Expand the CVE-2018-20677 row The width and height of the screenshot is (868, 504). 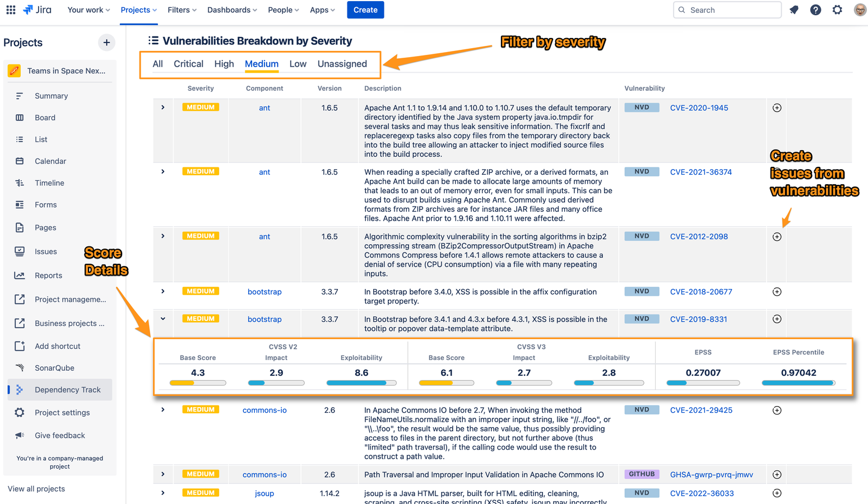(x=163, y=291)
